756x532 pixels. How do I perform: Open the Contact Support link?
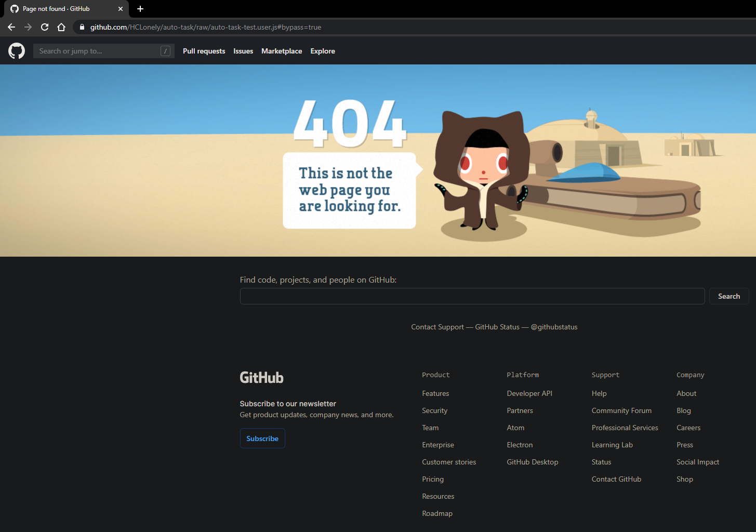[437, 327]
